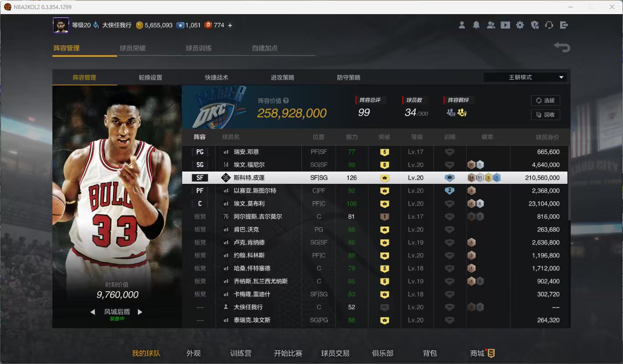Viewport: 623px width, 364px height.
Task: Expand the 王朝模式 mode dropdown
Action: tap(526, 77)
